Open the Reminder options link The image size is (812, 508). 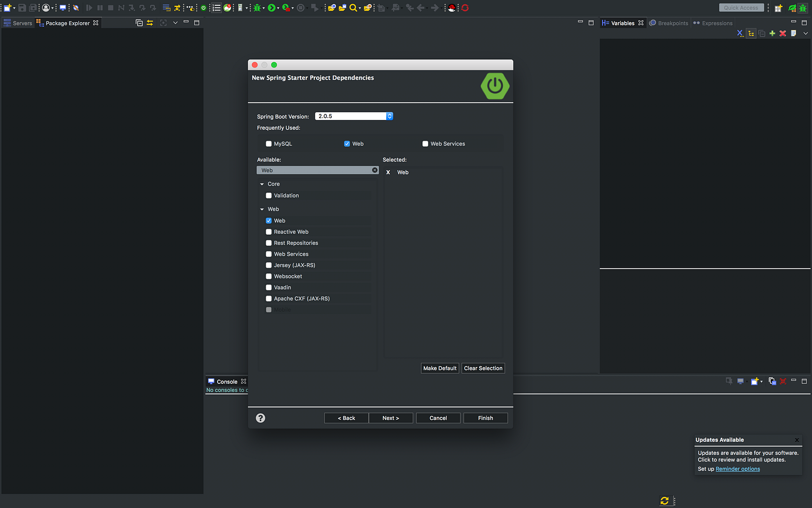tap(738, 469)
